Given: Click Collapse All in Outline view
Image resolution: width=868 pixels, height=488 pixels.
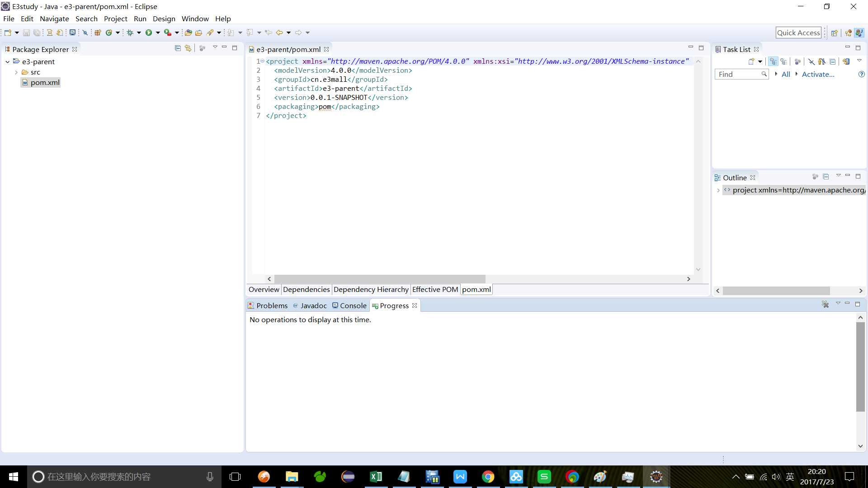Looking at the screenshot, I should (x=826, y=177).
